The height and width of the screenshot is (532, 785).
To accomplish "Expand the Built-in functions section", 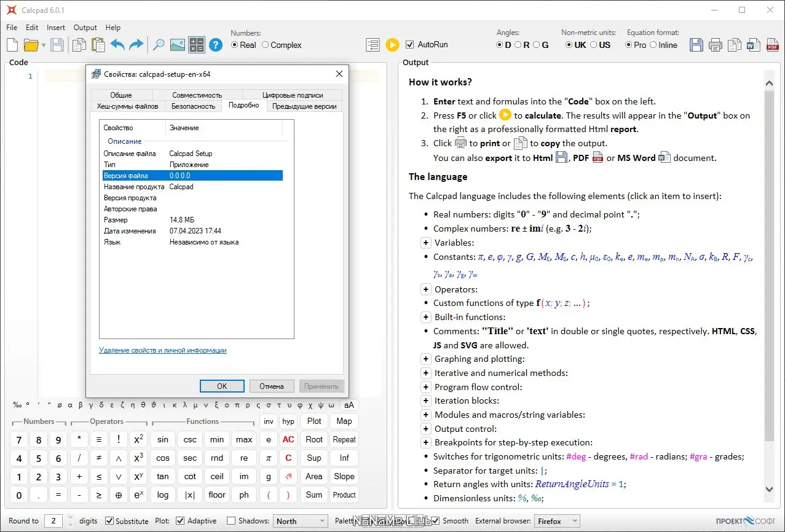I will coord(425,317).
